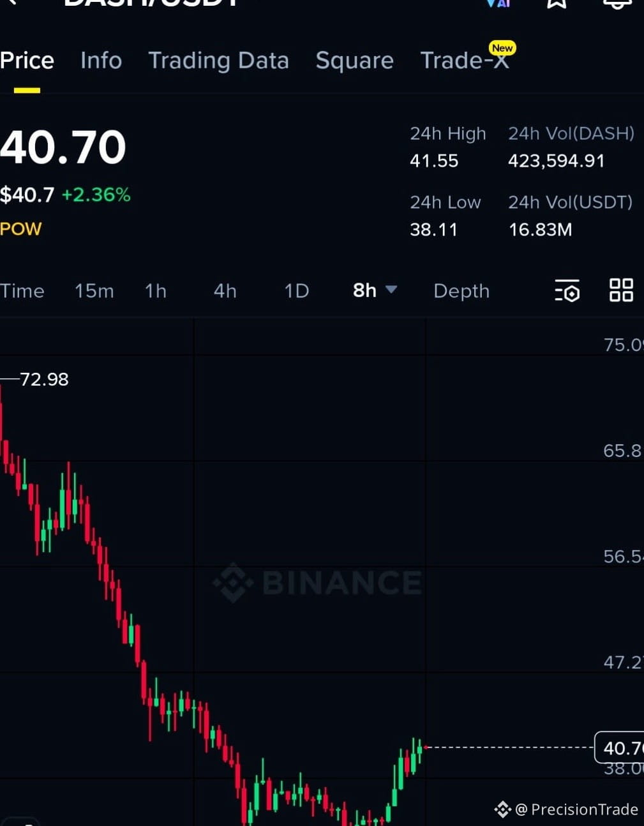Select the 4h chart interval
Image resolution: width=644 pixels, height=826 pixels.
click(x=225, y=291)
